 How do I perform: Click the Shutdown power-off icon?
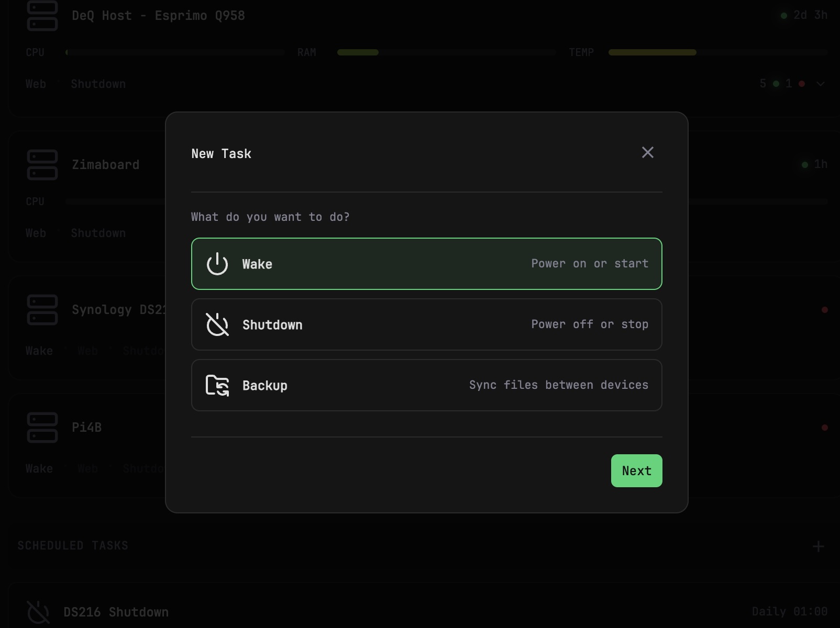217,324
